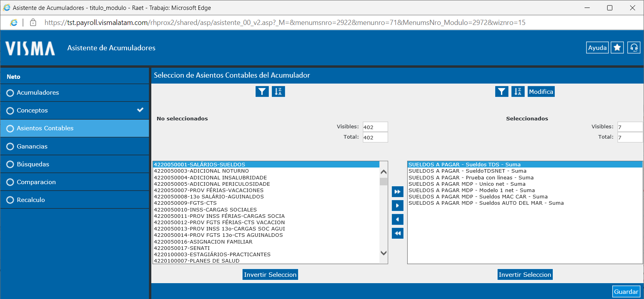Select SUELDOS A PAGAR MDP - Sueldos MAC CAR
The image size is (644, 299).
pyautogui.click(x=525, y=196)
